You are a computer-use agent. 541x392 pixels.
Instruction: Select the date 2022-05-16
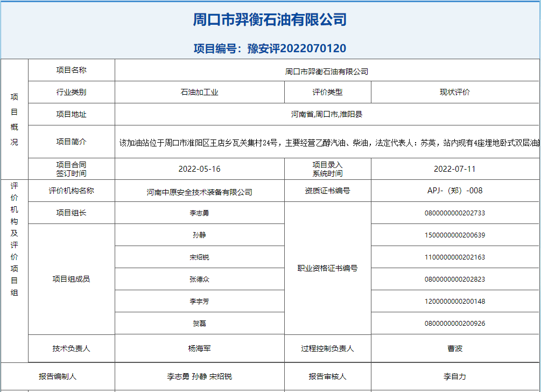[199, 169]
